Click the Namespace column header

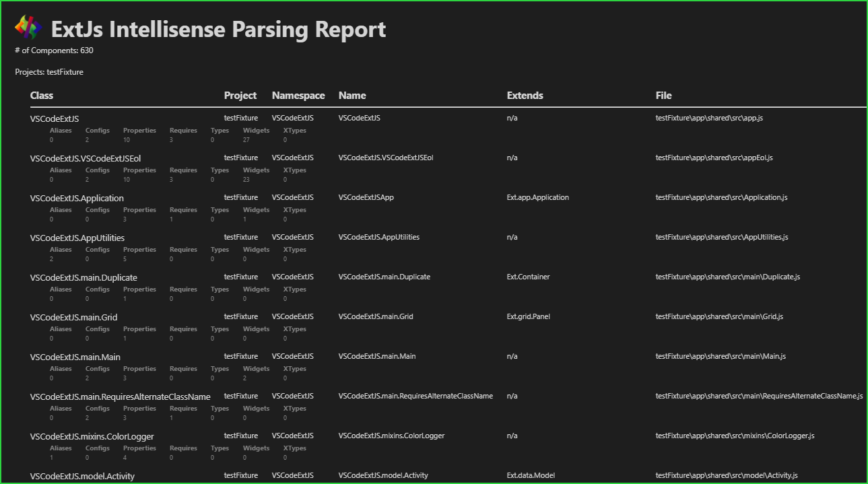point(298,96)
